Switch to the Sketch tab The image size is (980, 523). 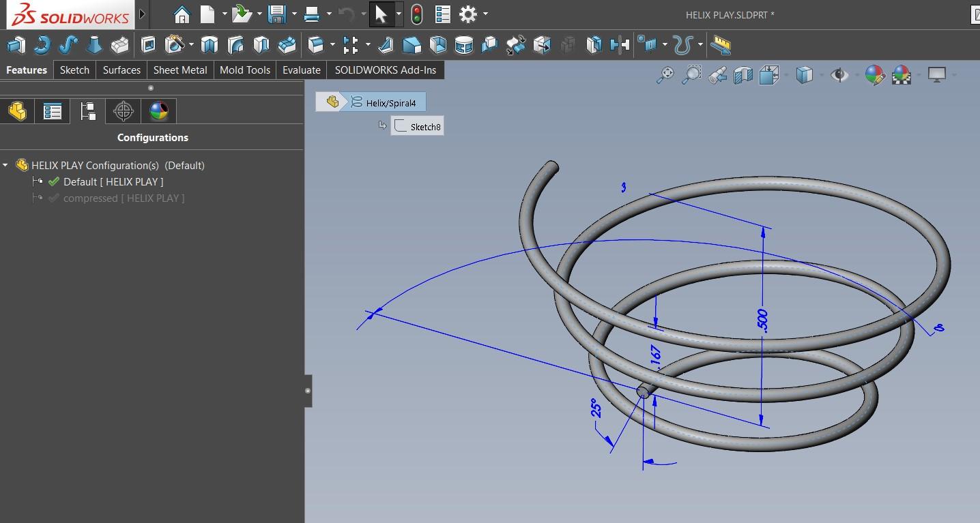[x=74, y=70]
